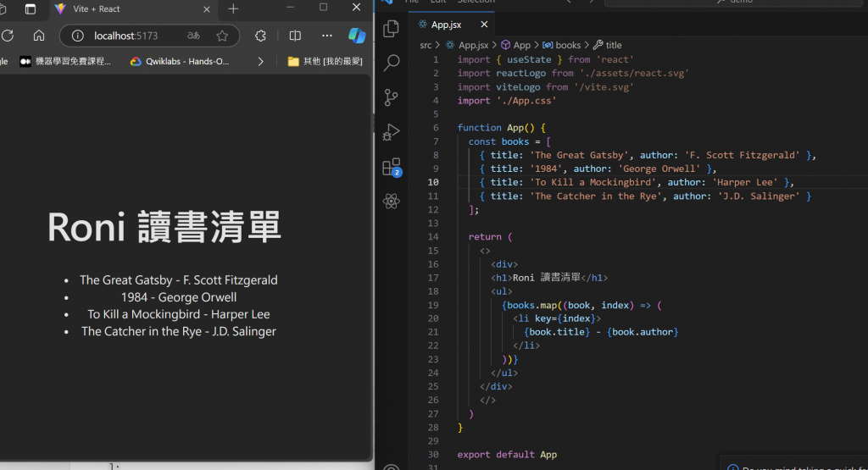Click the books breadcrumb segment
The width and height of the screenshot is (868, 470).
[x=562, y=46]
